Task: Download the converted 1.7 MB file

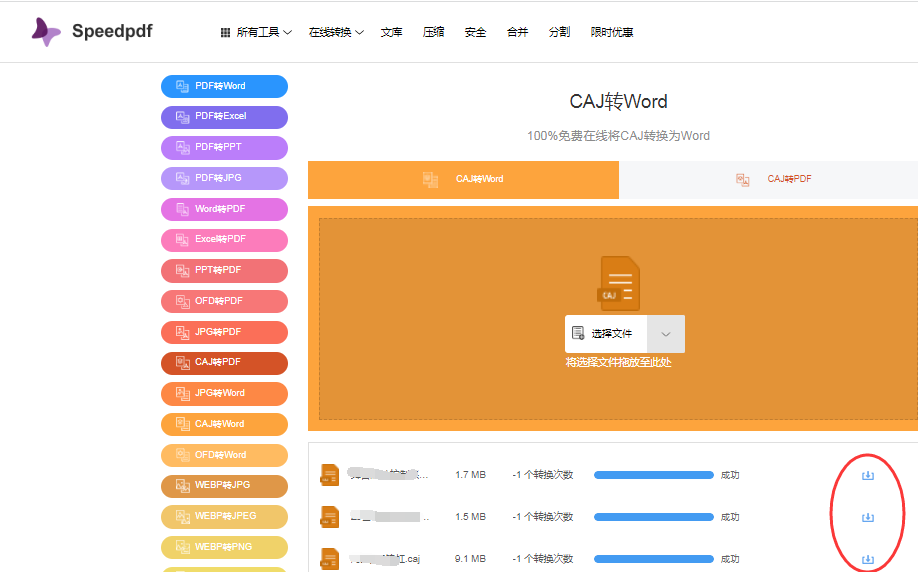Action: (x=868, y=475)
